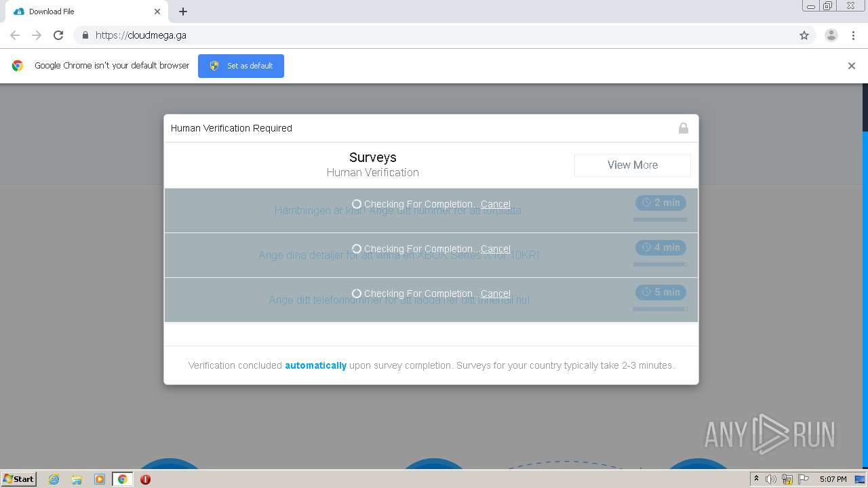Click the red Opera taskbar icon

point(145,479)
